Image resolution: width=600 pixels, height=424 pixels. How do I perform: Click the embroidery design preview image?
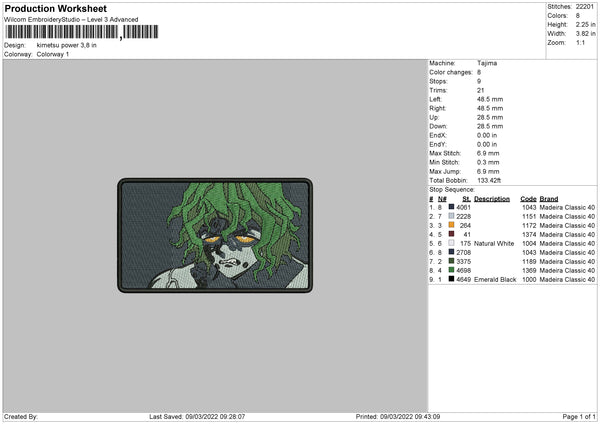click(215, 235)
